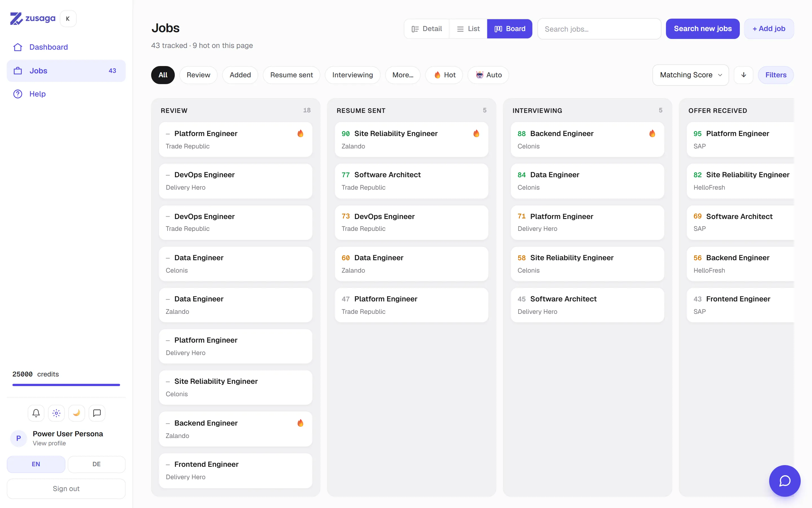The height and width of the screenshot is (508, 812).
Task: Switch to dark mode moon icon
Action: pos(76,413)
